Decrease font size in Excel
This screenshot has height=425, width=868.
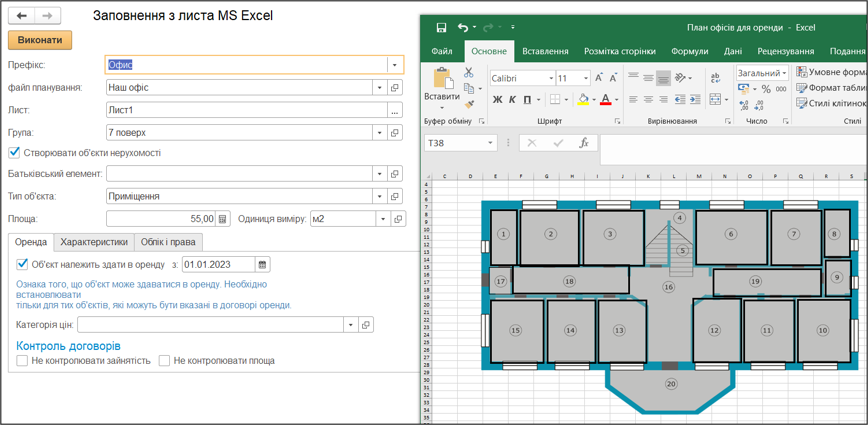(x=613, y=78)
